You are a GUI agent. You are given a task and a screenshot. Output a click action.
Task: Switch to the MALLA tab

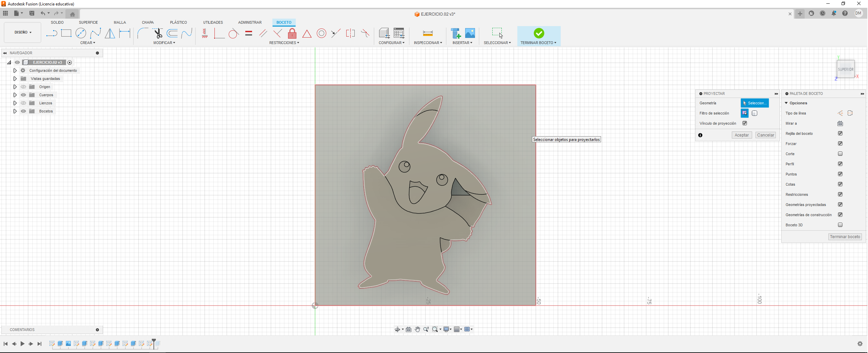click(120, 22)
